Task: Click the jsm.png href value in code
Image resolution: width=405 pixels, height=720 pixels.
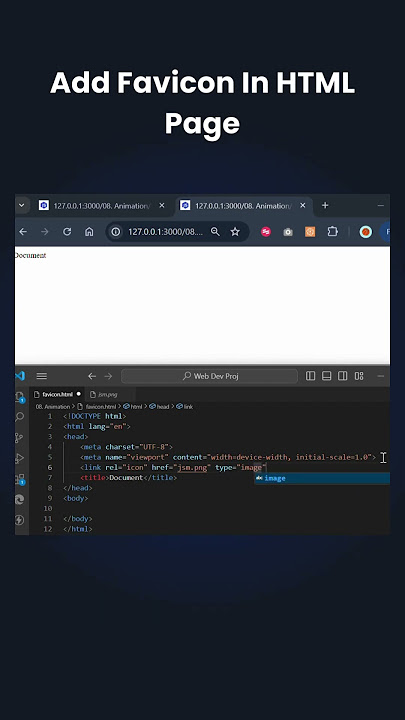Action: [192, 467]
